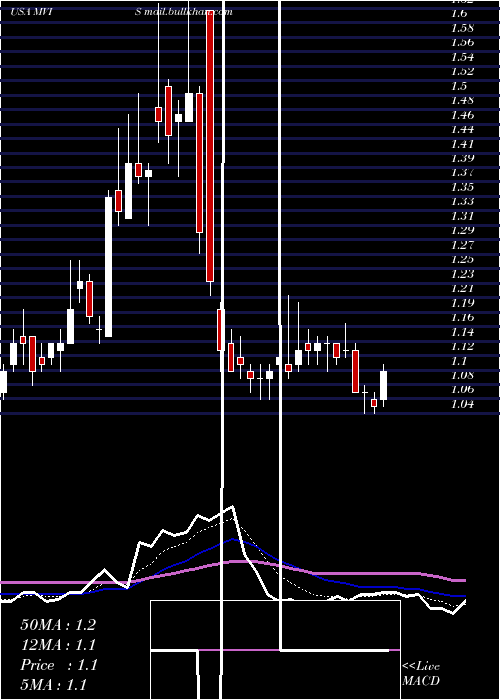This screenshot has width=500, height=700.
Task: Click the 1.56 price axis label
Action: click(462, 42)
